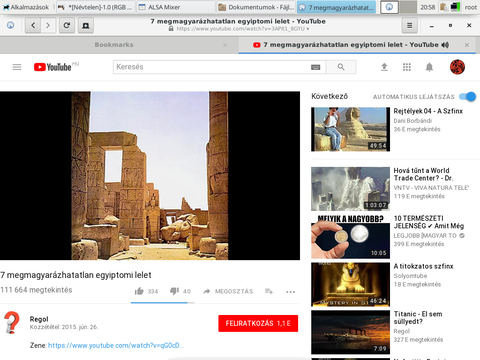480x360 pixels.
Task: Click the like/dislike ratio bar under the counts
Action: tap(162, 303)
